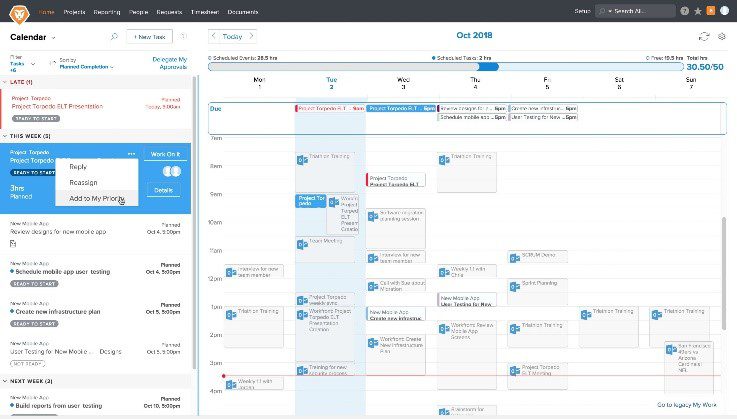Click Delegate My Approvals link
The width and height of the screenshot is (737, 419).
(170, 63)
